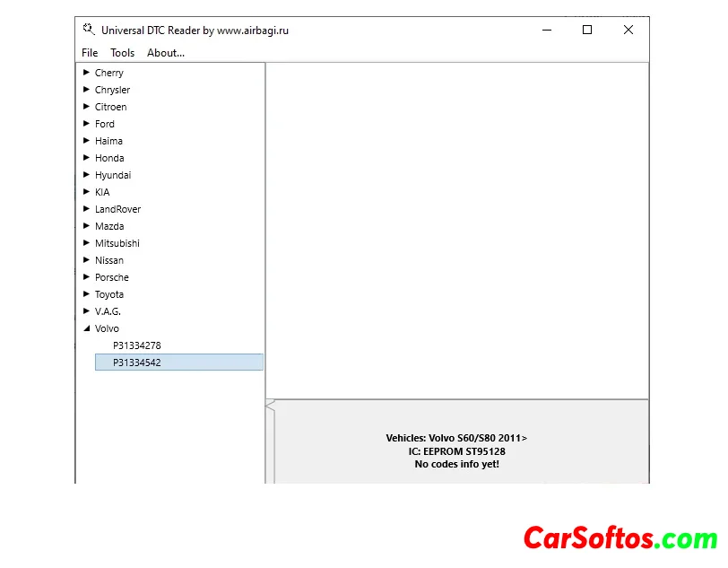Click the app magnifier icon in title bar
This screenshot has width=728, height=568.
[87, 30]
